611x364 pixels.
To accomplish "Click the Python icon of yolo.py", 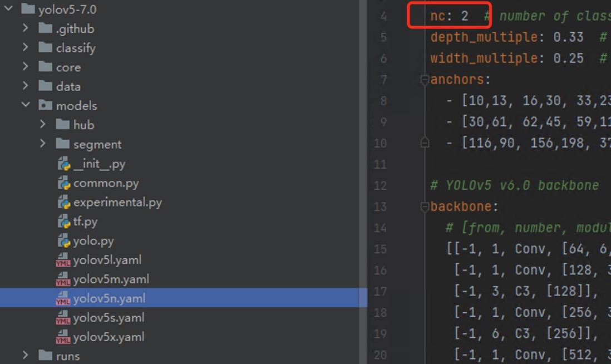I will (64, 240).
